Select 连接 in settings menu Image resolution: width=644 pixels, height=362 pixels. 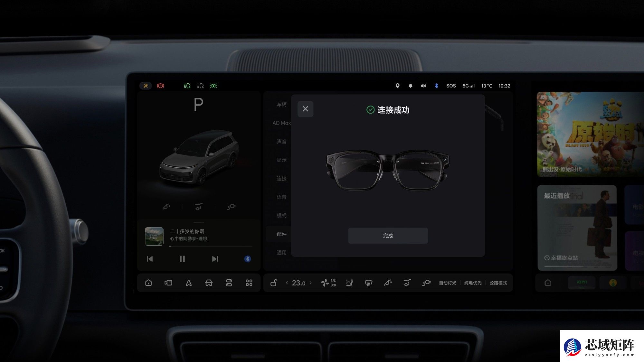pyautogui.click(x=281, y=178)
